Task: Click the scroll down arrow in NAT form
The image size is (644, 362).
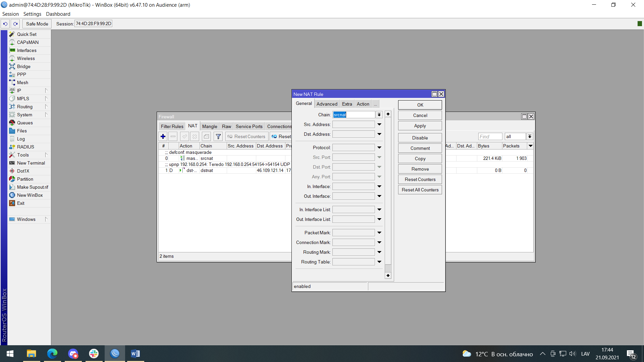Action: (x=388, y=276)
